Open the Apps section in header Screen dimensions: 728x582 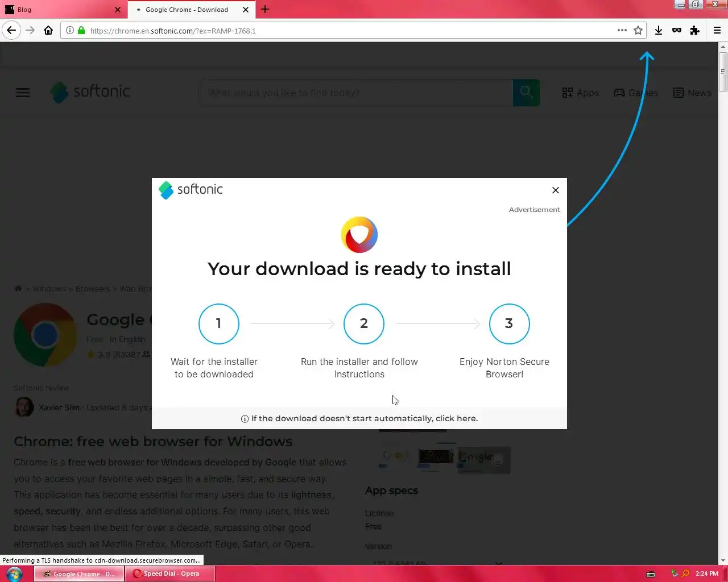[x=581, y=93]
